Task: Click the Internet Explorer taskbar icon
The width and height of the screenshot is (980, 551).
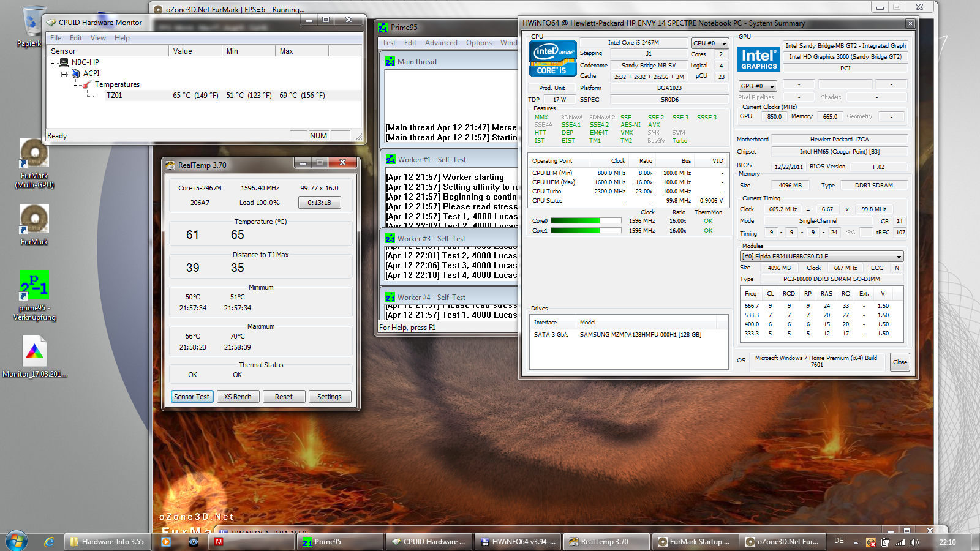Action: click(49, 542)
